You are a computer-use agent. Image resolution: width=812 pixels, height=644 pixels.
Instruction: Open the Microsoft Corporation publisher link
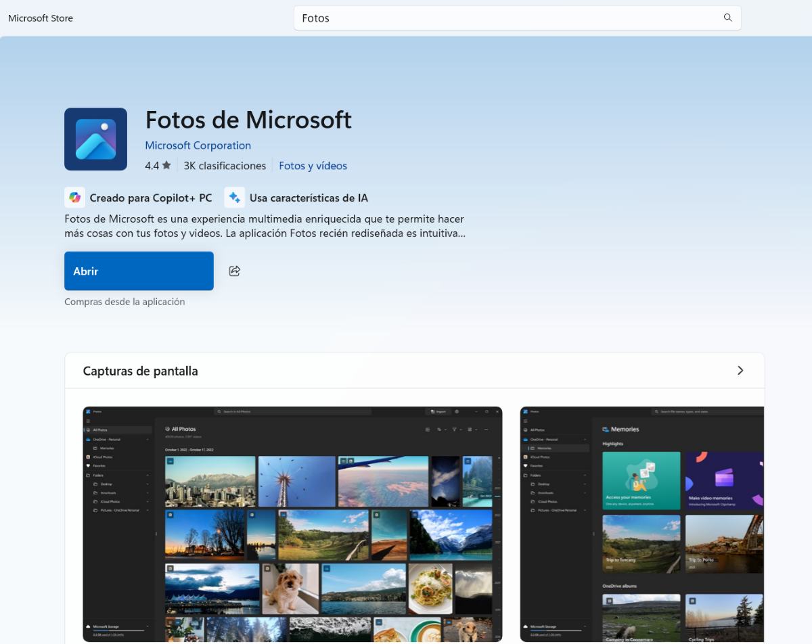(x=198, y=145)
